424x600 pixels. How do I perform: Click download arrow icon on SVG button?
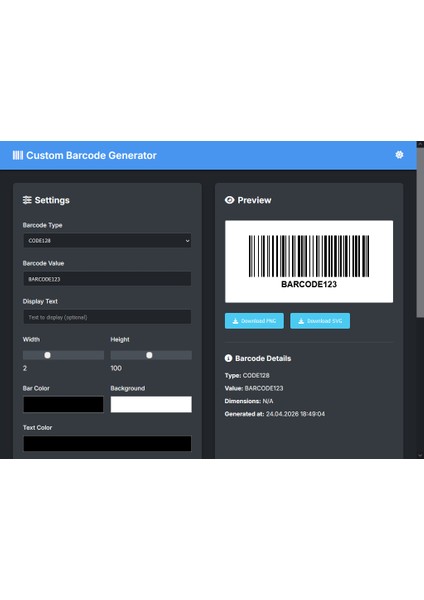pos(301,321)
